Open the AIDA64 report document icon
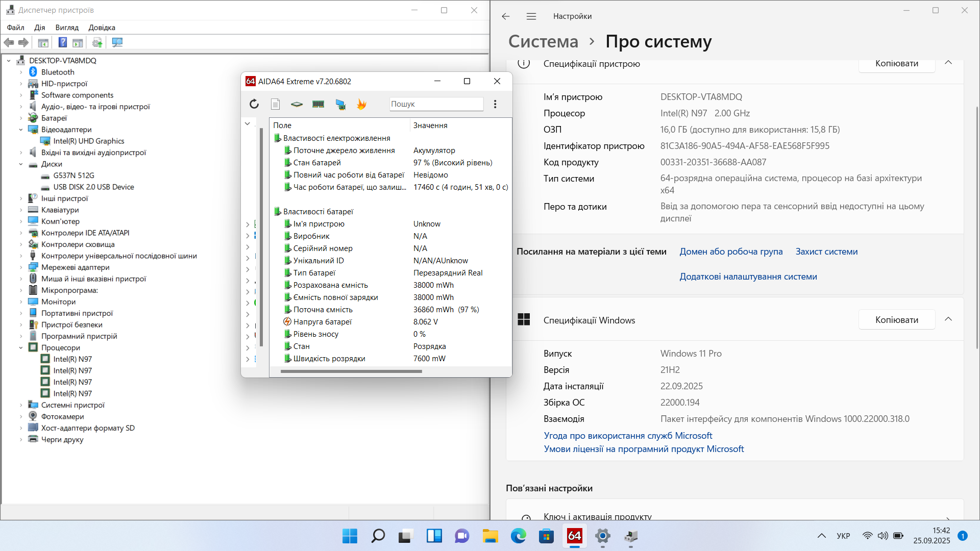The height and width of the screenshot is (551, 980). [x=275, y=104]
